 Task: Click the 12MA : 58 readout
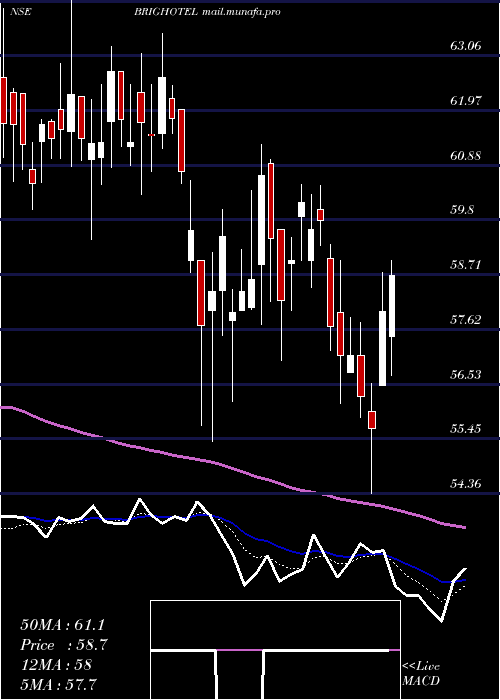coord(56,665)
